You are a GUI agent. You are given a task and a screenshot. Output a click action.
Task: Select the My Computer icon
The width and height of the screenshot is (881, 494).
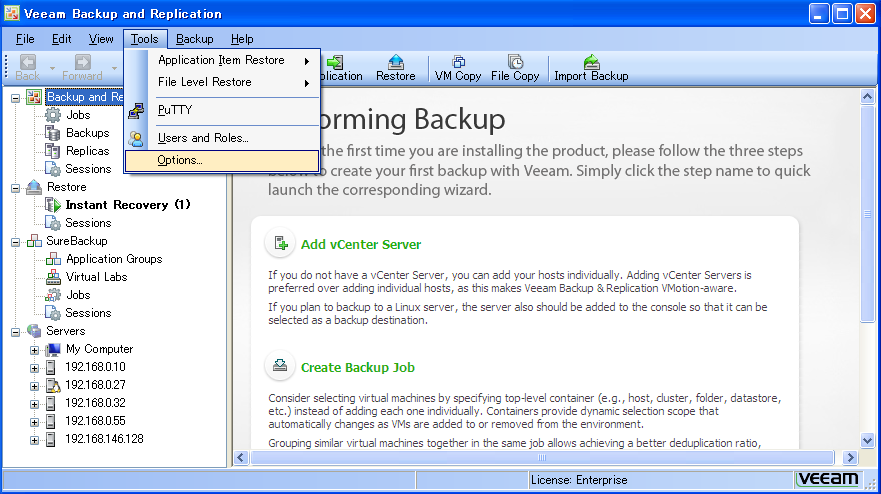[x=53, y=350]
